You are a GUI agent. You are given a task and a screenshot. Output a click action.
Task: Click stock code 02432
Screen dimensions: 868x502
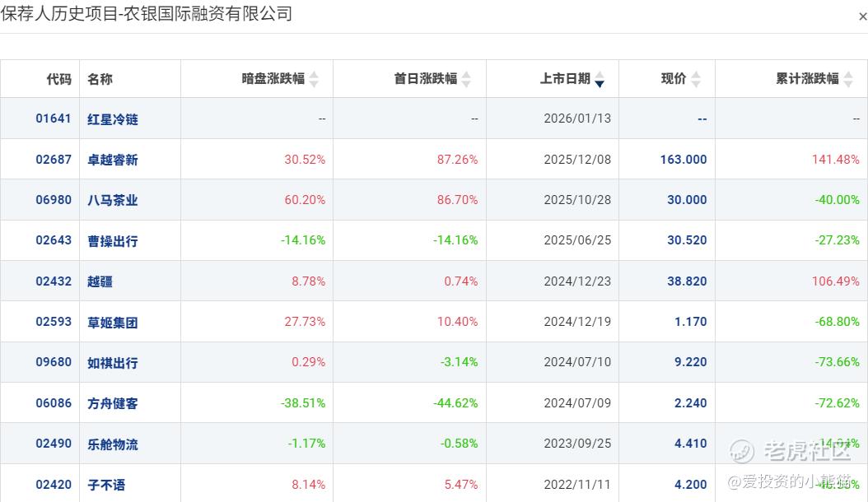(x=54, y=281)
